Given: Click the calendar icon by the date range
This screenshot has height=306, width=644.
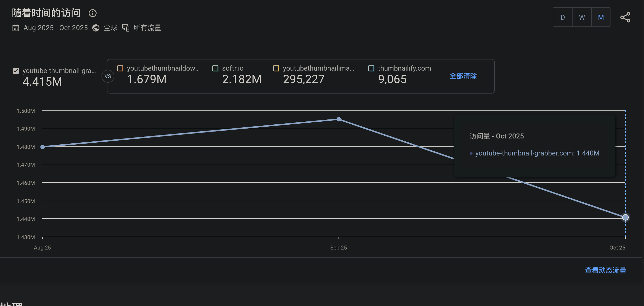Looking at the screenshot, I should click(x=16, y=28).
